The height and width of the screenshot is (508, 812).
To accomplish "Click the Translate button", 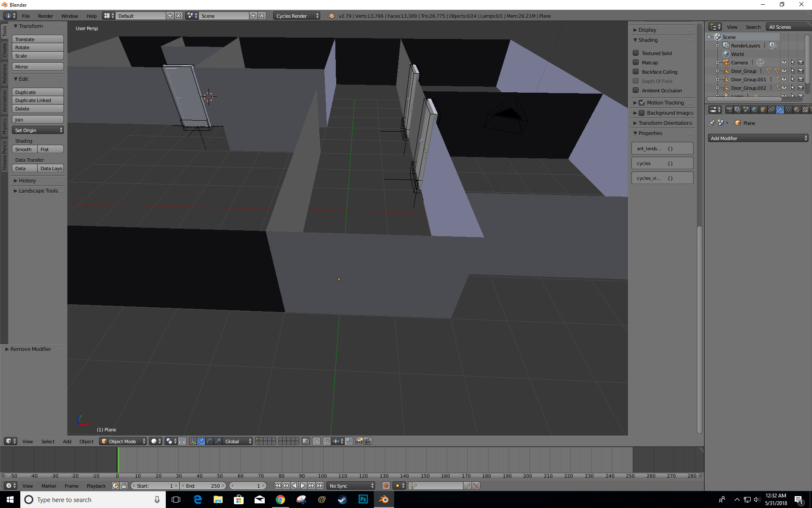I will (38, 39).
